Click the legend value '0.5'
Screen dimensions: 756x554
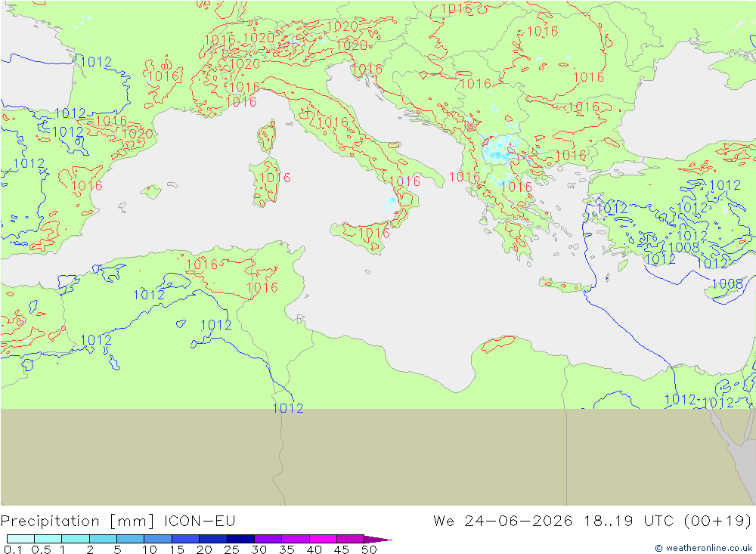click(x=41, y=549)
